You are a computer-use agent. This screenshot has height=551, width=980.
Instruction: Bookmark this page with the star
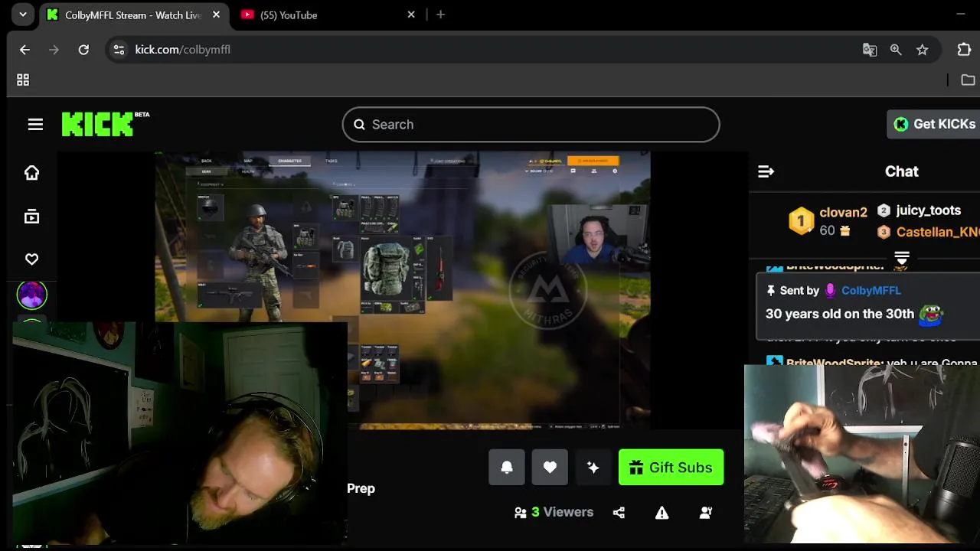922,50
